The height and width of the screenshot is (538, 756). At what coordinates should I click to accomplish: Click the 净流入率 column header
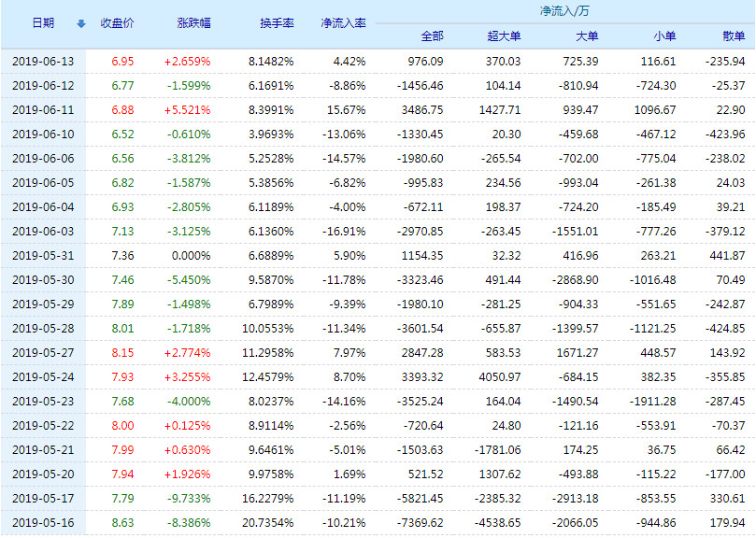click(x=343, y=23)
